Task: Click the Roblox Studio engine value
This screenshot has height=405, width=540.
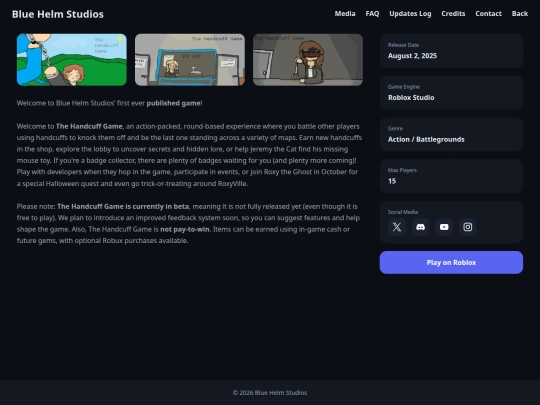Action: (x=411, y=97)
